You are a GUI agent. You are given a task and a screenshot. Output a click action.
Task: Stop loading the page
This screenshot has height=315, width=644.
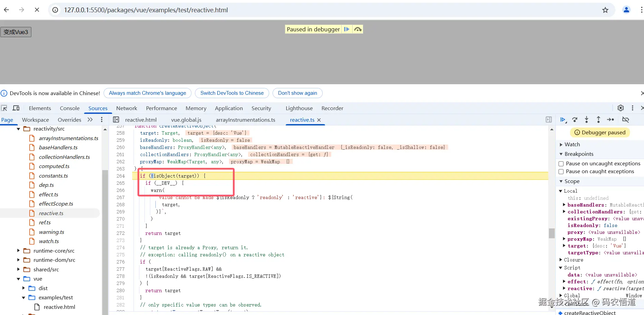click(x=37, y=10)
